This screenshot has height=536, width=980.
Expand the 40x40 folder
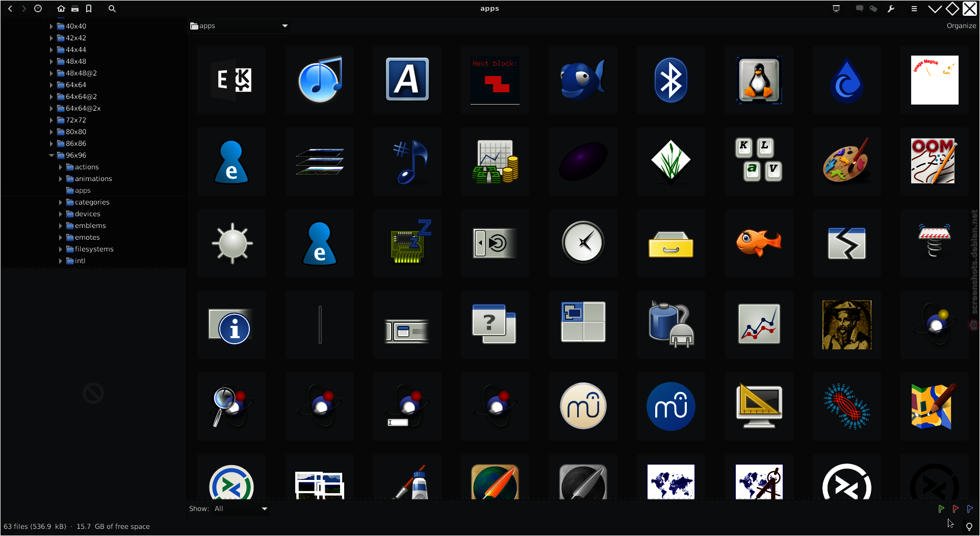click(x=51, y=27)
